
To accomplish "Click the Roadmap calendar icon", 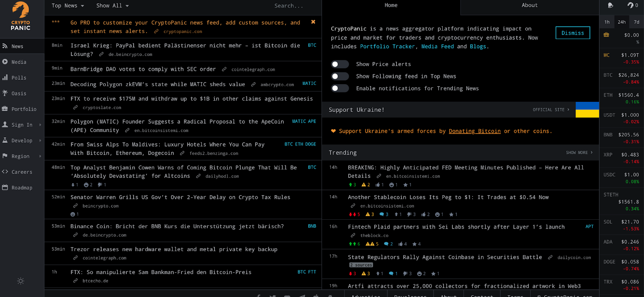I will point(5,188).
